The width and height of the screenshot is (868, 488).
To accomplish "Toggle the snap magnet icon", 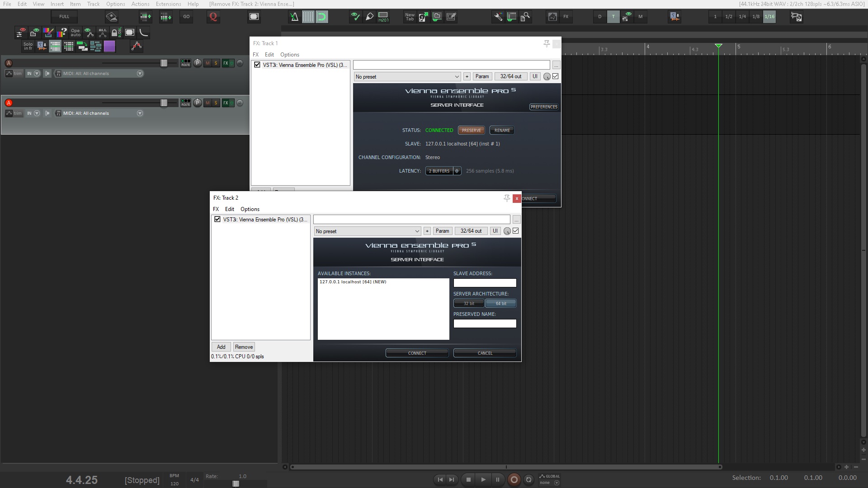I will coord(322,17).
